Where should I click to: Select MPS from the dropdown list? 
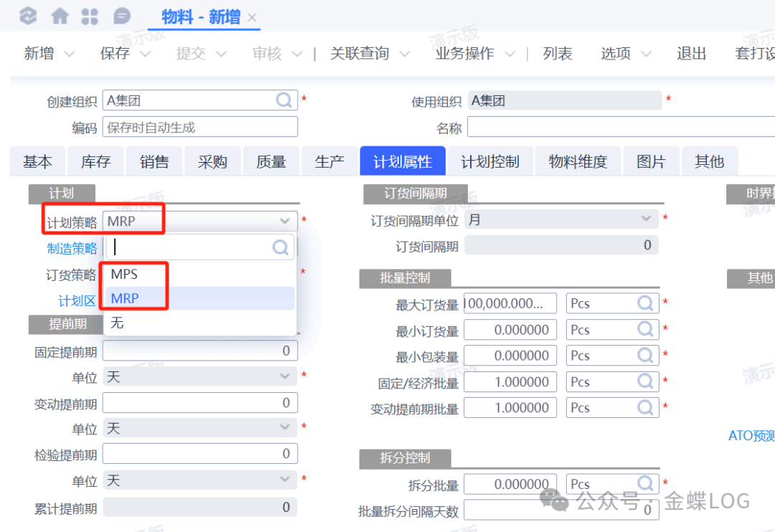124,274
